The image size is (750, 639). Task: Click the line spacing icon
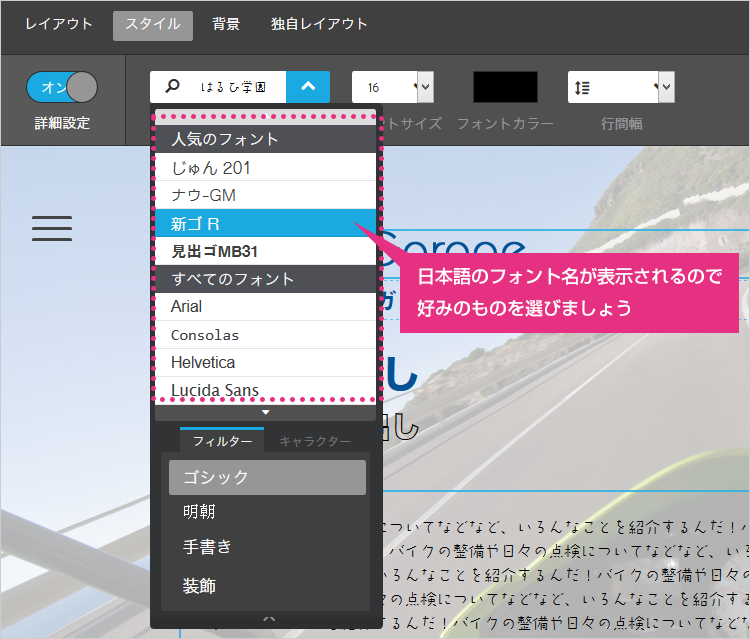[x=582, y=88]
